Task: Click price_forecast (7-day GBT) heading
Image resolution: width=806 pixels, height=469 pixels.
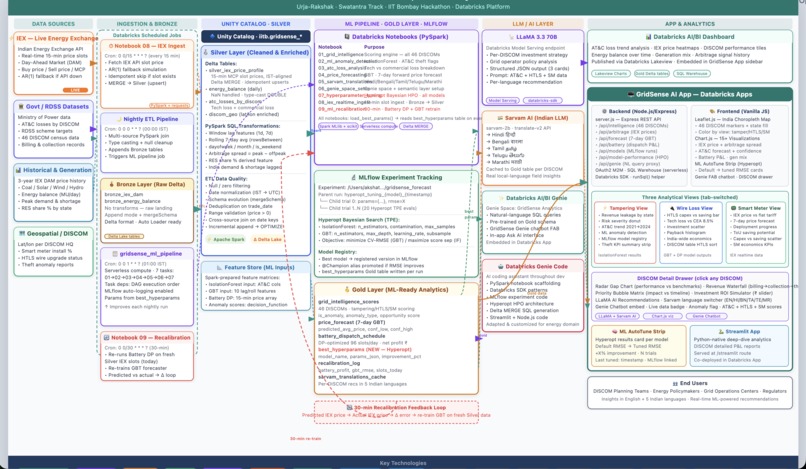Action: tap(352, 322)
